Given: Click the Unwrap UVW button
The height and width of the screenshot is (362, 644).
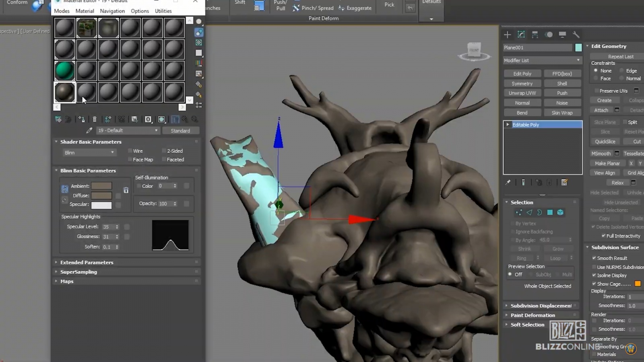Looking at the screenshot, I should click(x=522, y=93).
